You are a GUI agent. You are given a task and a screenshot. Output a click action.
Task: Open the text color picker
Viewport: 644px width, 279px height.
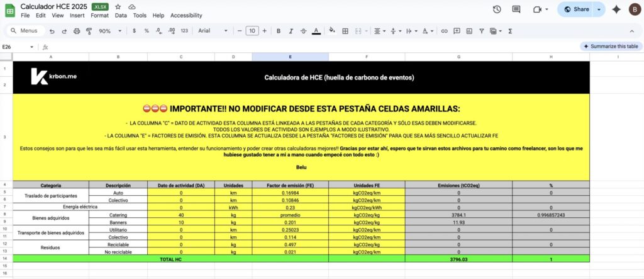316,31
